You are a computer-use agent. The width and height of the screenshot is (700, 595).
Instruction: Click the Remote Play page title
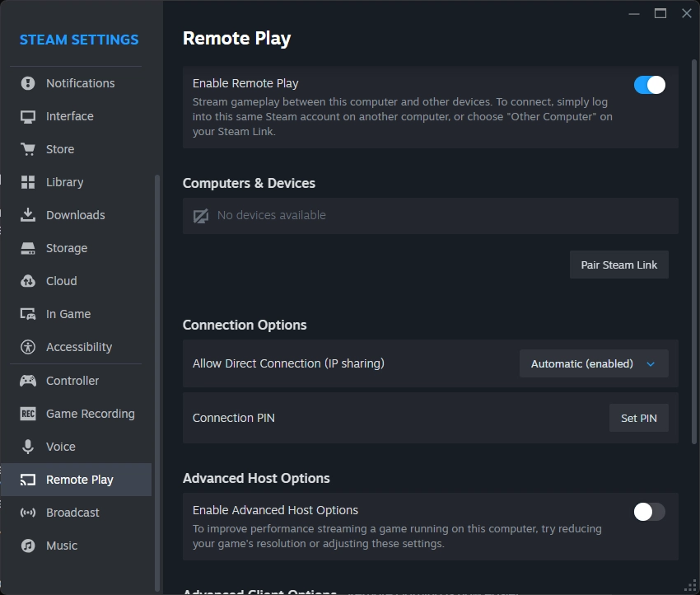click(x=236, y=39)
